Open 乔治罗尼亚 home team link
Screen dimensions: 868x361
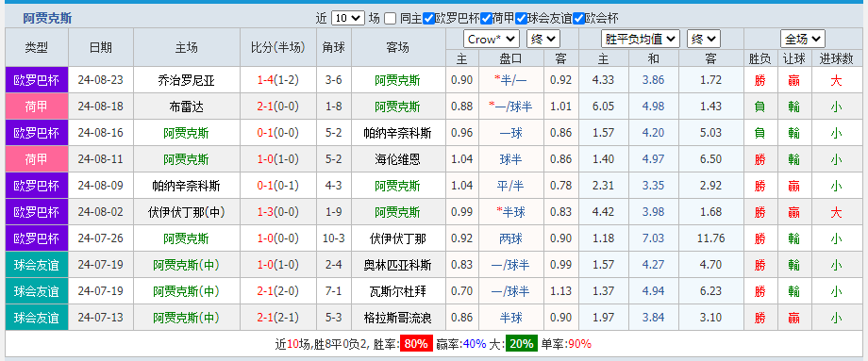(x=186, y=80)
